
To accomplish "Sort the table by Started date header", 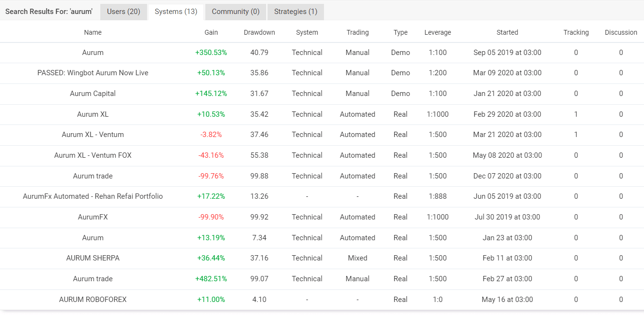I will click(507, 32).
